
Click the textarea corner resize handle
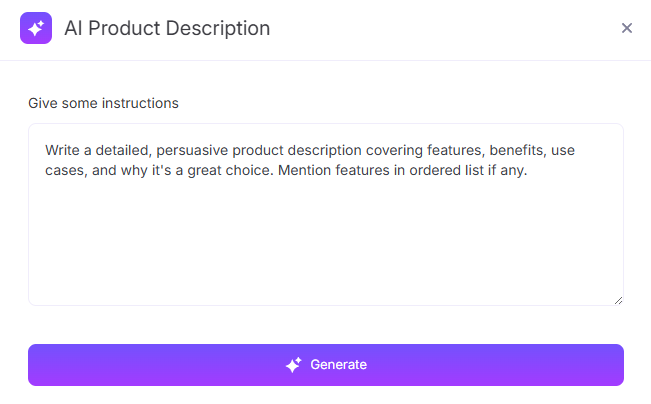click(x=619, y=301)
